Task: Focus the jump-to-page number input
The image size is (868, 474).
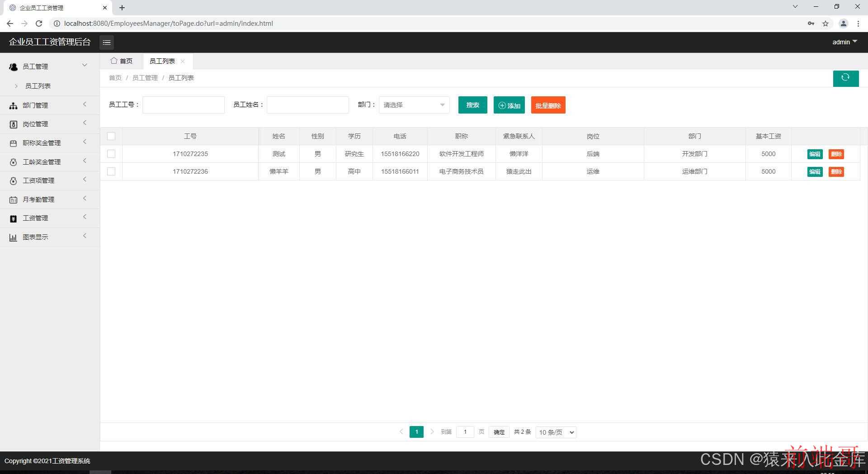Action: (465, 432)
